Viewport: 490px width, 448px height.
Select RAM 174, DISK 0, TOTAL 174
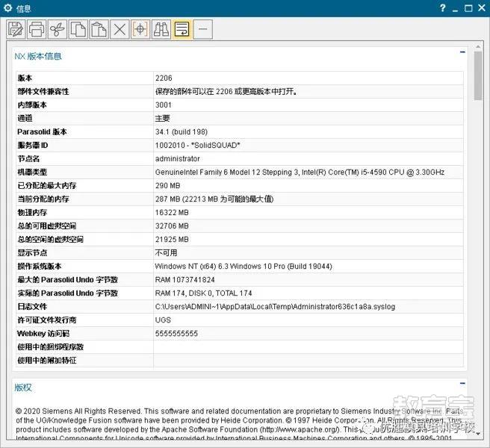point(203,293)
